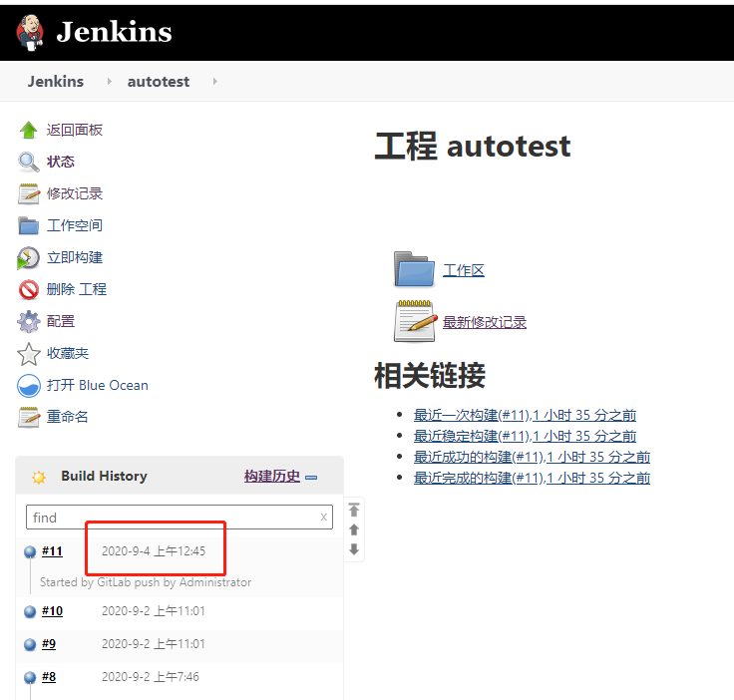Image resolution: width=734 pixels, height=700 pixels.
Task: Click the Blue Ocean wave icon
Action: 29,386
